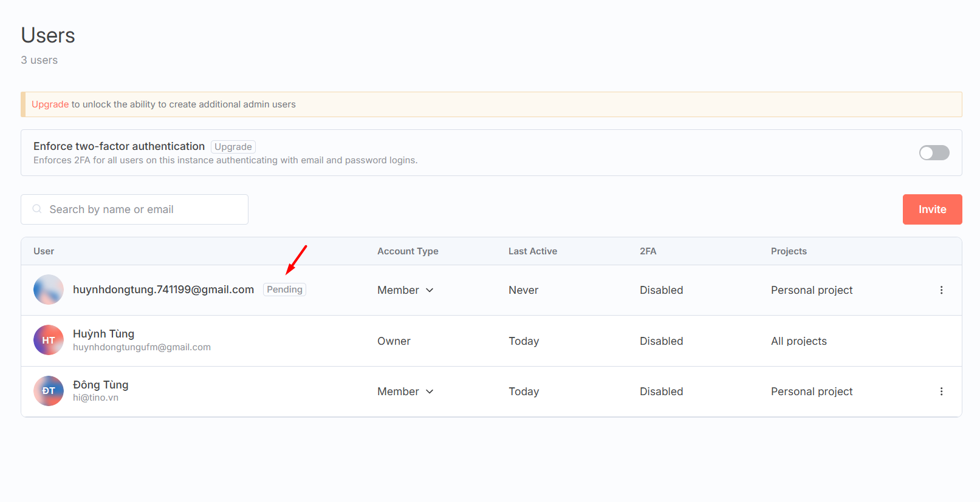980x502 pixels.
Task: Open actions menu for Đông Tùng row
Action: (x=941, y=392)
